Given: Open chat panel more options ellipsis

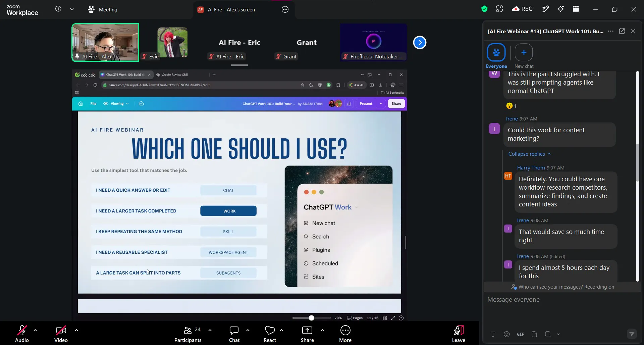Looking at the screenshot, I should (611, 31).
